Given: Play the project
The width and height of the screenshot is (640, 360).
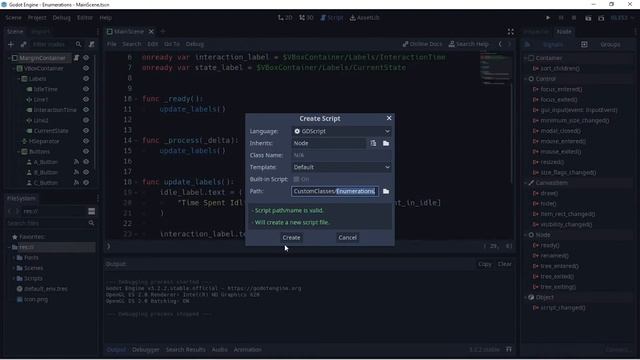Looking at the screenshot, I should tap(548, 18).
